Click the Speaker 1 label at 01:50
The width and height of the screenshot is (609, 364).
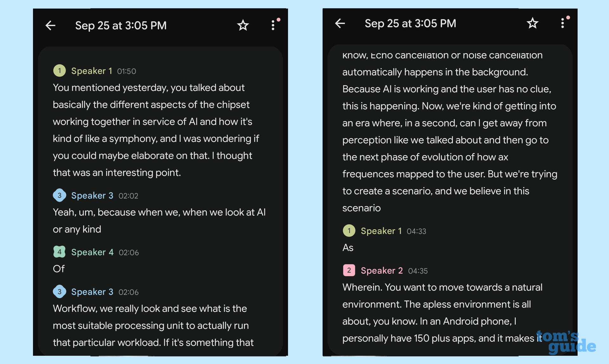pyautogui.click(x=91, y=71)
